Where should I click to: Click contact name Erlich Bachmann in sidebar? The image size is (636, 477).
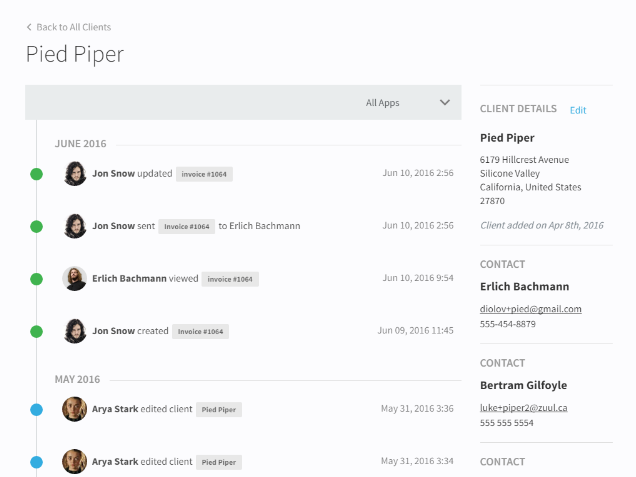[524, 287]
